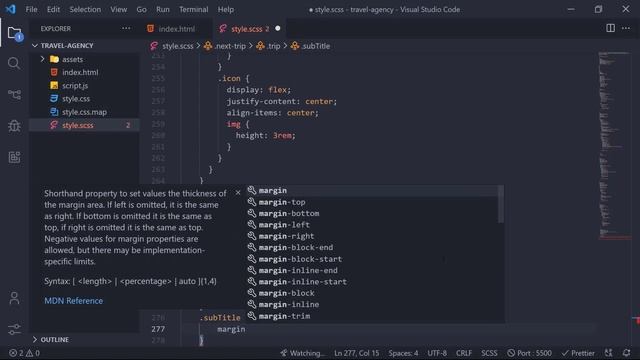
Task: Open the Extensions view
Action: [14, 157]
